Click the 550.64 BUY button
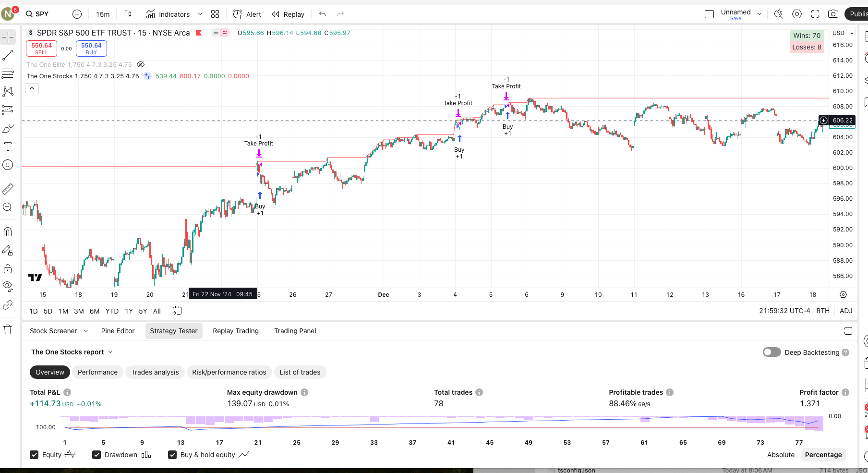Image resolution: width=868 pixels, height=473 pixels. tap(91, 49)
